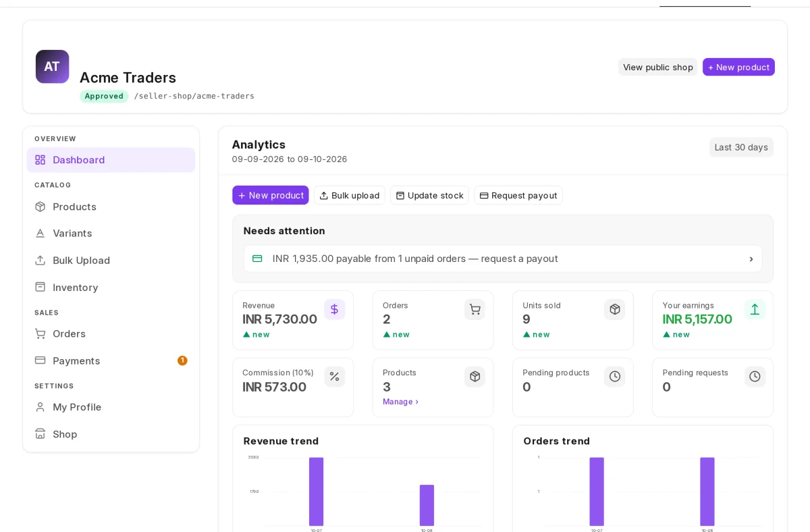Click the Pending products clock icon
The image size is (810, 532).
click(x=614, y=376)
